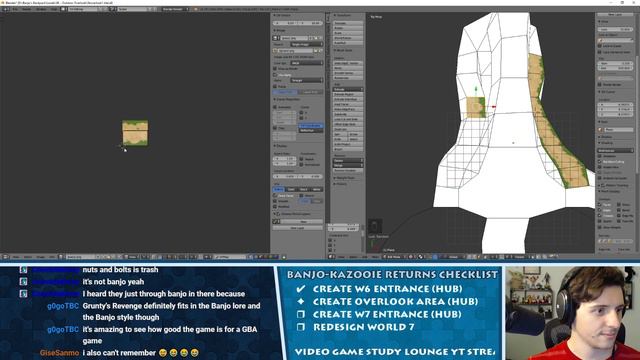Click New button in Grease Pencil Layers

pyautogui.click(x=302, y=222)
